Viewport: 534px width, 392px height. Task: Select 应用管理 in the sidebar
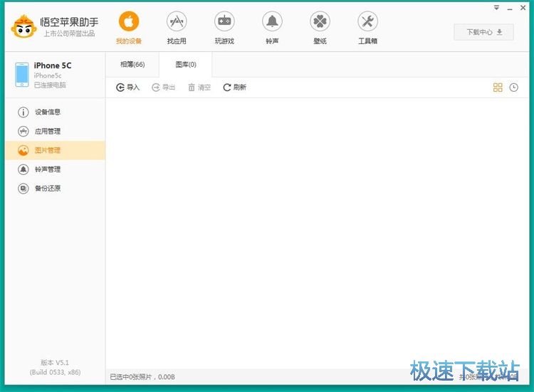(x=55, y=131)
